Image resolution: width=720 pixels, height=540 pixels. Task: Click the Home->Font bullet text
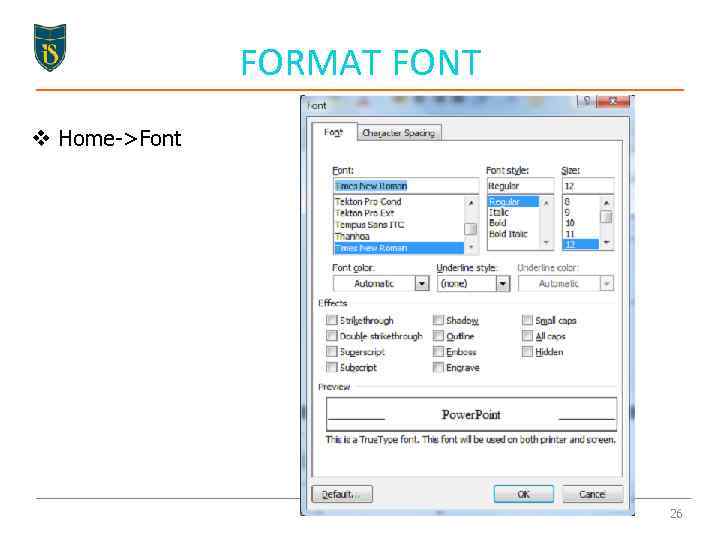click(120, 138)
